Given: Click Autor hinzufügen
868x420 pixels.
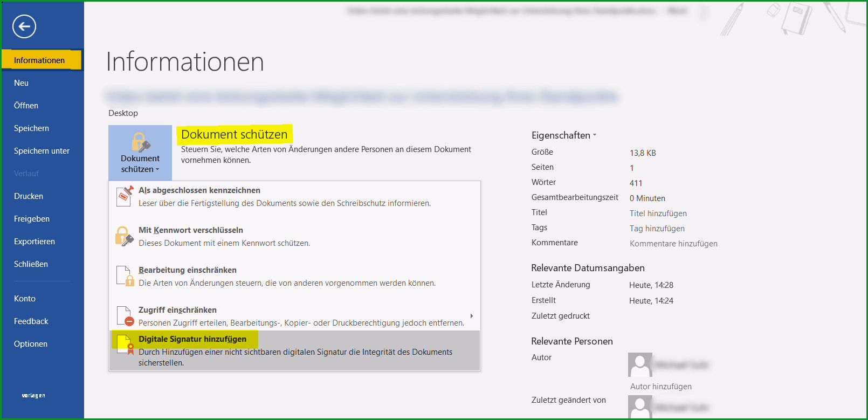Looking at the screenshot, I should [661, 387].
